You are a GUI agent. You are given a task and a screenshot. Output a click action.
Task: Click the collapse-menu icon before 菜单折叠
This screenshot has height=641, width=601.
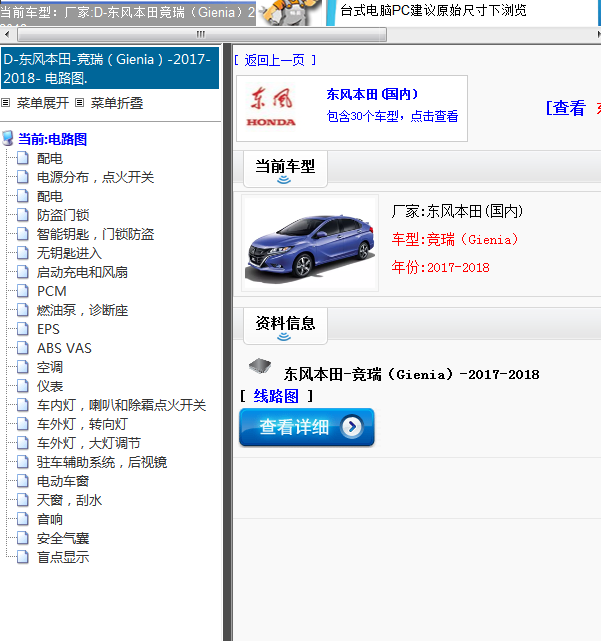coord(79,103)
